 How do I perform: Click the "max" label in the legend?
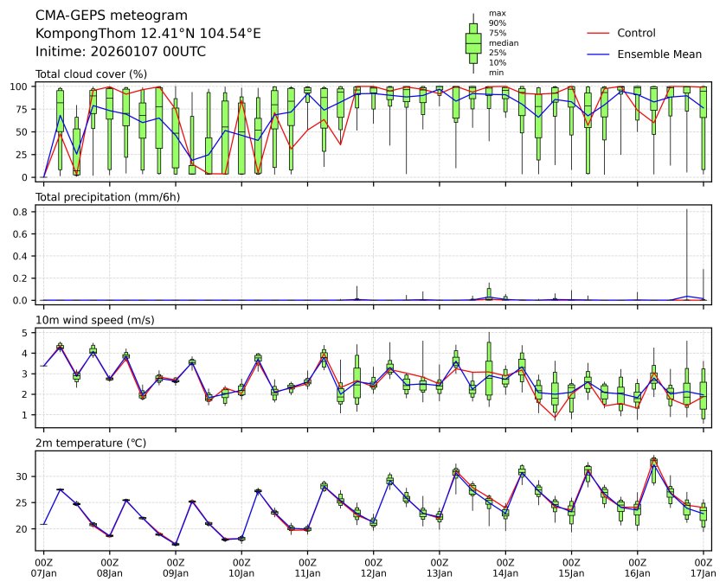pyautogui.click(x=497, y=13)
